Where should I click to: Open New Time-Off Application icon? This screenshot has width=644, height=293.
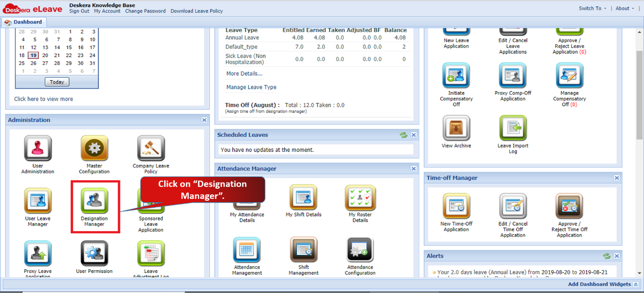(x=456, y=206)
